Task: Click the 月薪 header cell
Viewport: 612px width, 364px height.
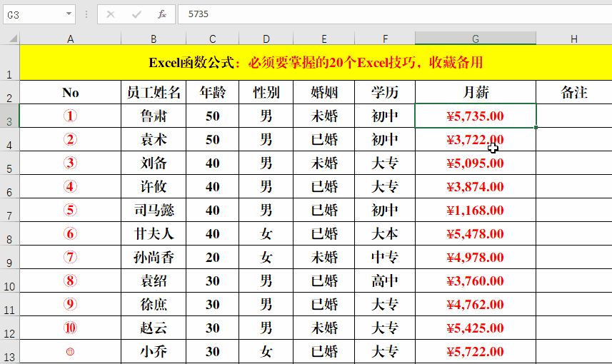Action: tap(476, 93)
